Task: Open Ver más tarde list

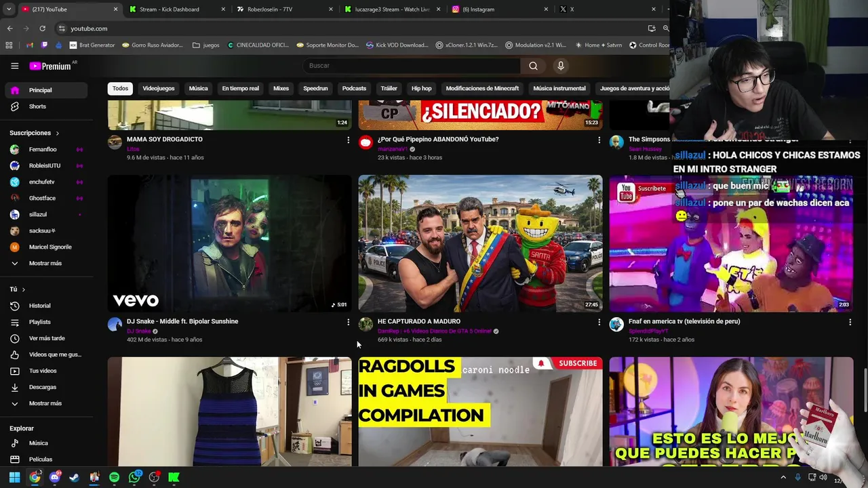Action: 46,338
